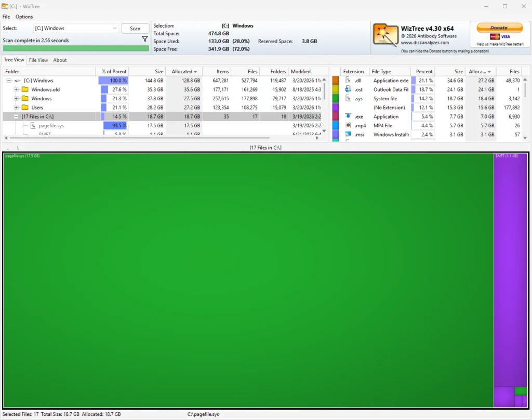The width and height of the screenshot is (532, 420).
Task: Select the .mp4 MP4 File icon
Action: 348,125
